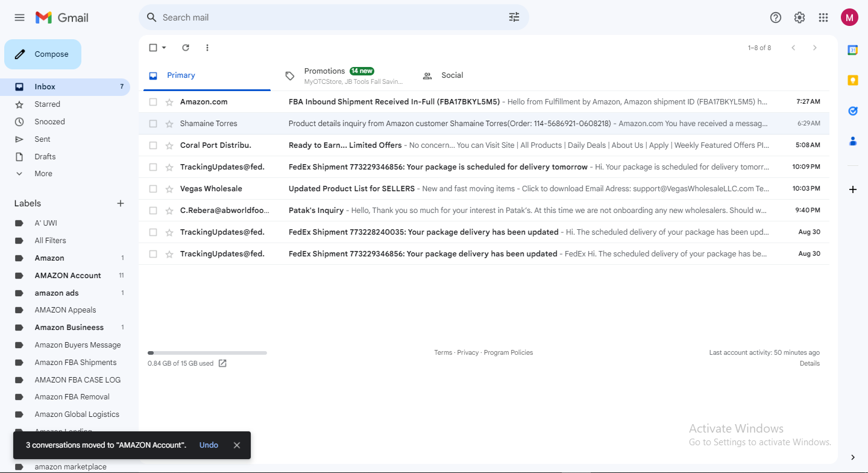Refresh the inbox

186,48
